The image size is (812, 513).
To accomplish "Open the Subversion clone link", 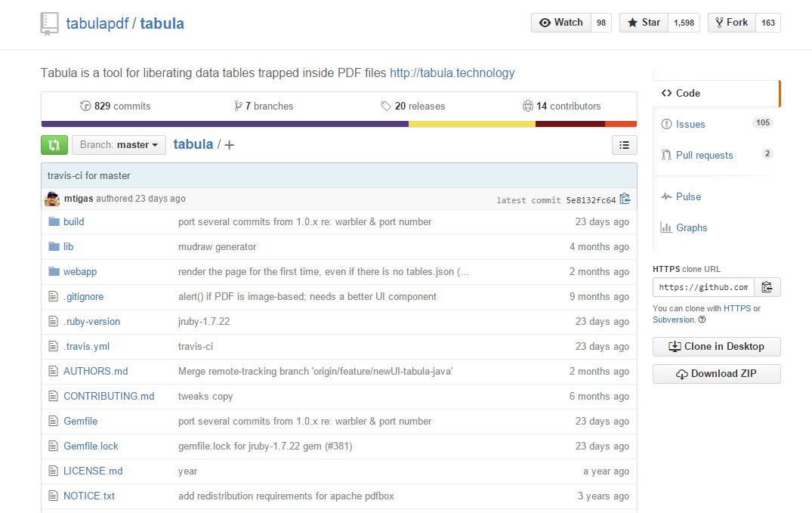I will point(673,320).
